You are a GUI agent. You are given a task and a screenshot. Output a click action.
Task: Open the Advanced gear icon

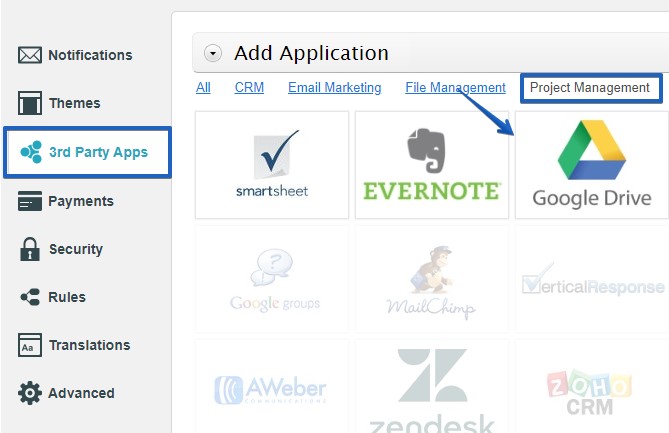[30, 393]
